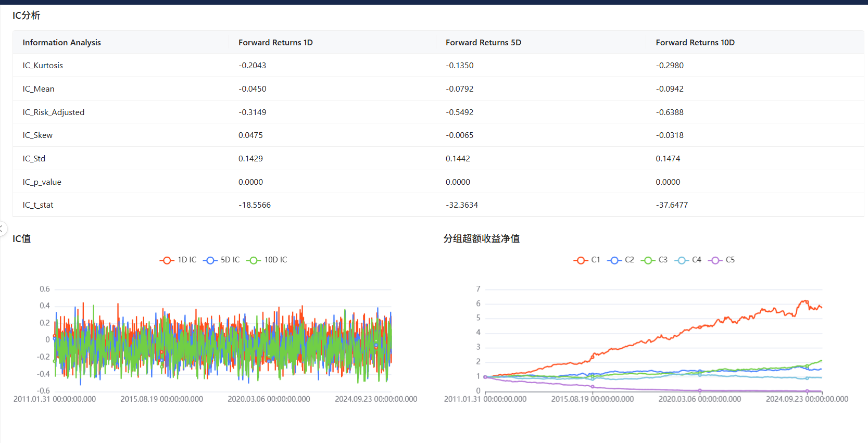The image size is (868, 443).
Task: Click the -0.6388 risk adjusted value
Action: pos(670,112)
